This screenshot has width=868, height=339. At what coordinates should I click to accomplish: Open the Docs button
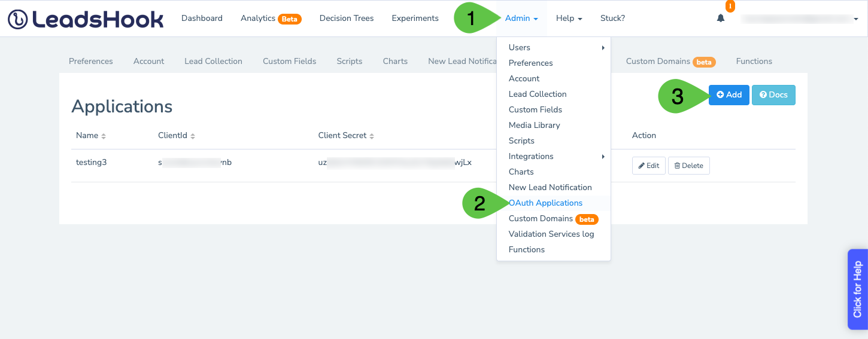point(773,94)
